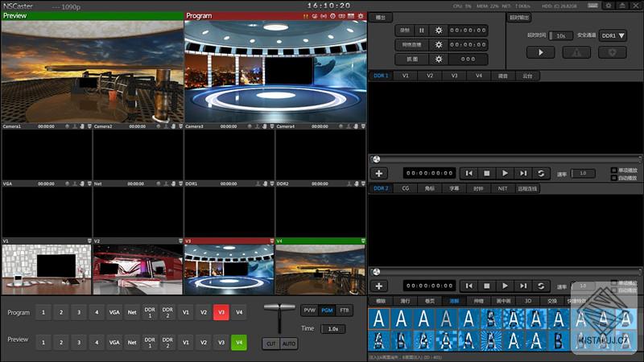Viewport: 644px width, 362px height.
Task: Open the transition Time 1.0x selector
Action: click(332, 328)
